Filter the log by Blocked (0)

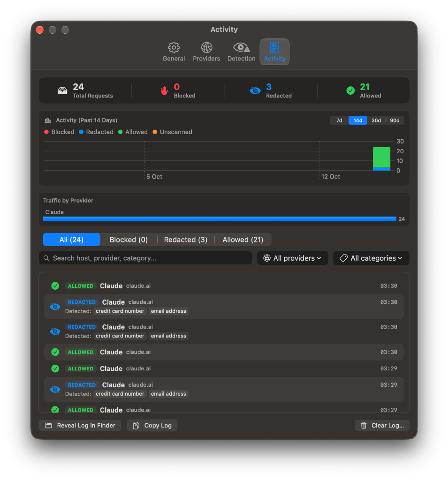point(129,240)
